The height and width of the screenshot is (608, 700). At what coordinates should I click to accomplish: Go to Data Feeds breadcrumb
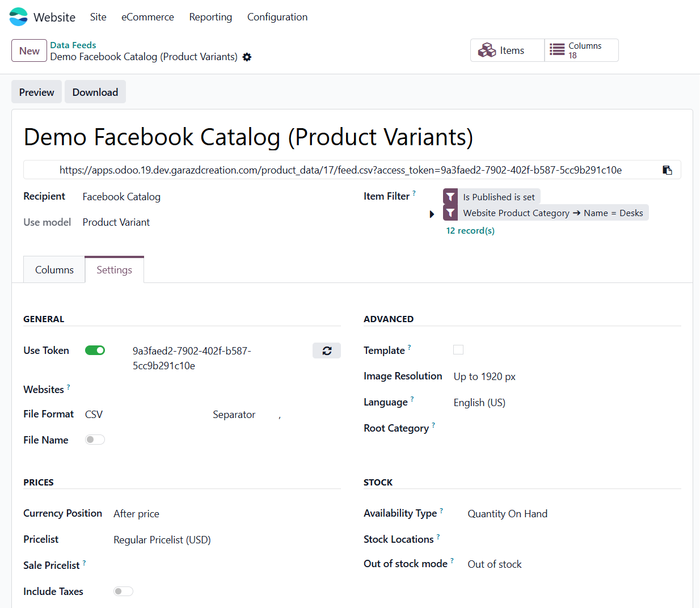click(73, 45)
